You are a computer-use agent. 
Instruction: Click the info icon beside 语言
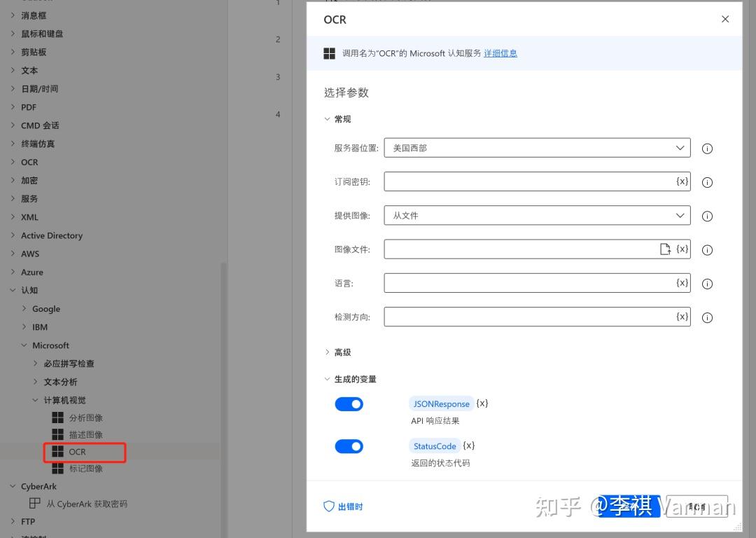click(706, 283)
